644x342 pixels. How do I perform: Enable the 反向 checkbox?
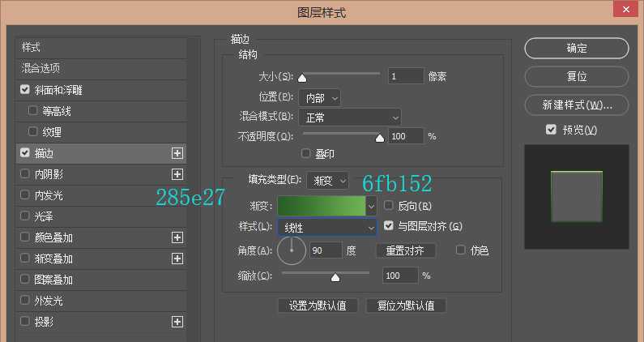click(x=389, y=206)
